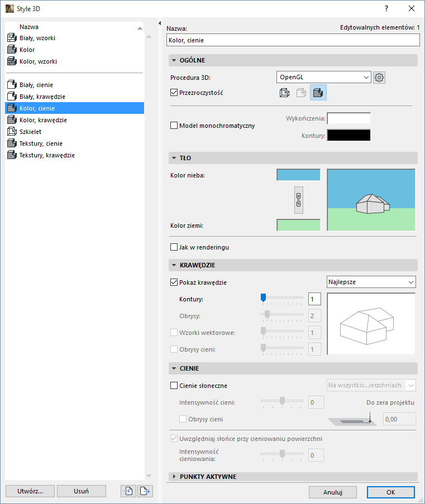Click the Intensywność cieni slider
Image resolution: width=425 pixels, height=504 pixels.
282,401
